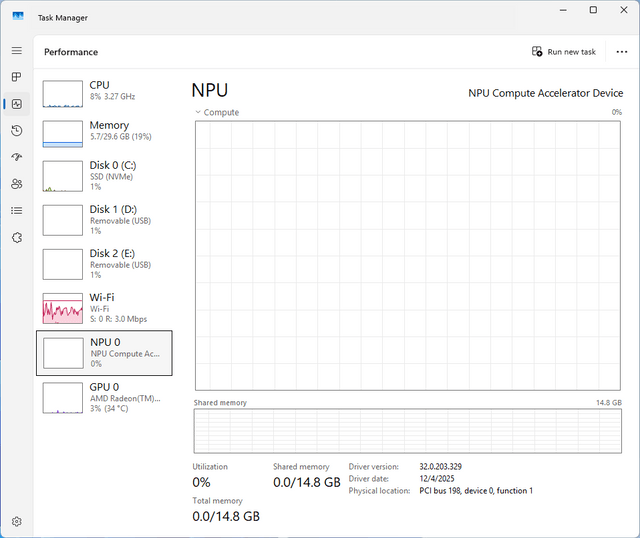Viewport: 640px width, 538px height.
Task: Close the Task Manager window
Action: click(x=624, y=10)
